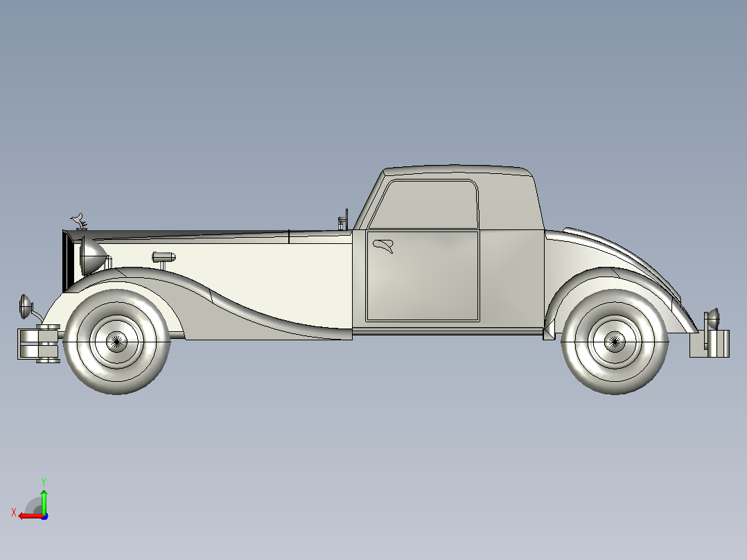Click the front bumper of the car

click(39, 343)
